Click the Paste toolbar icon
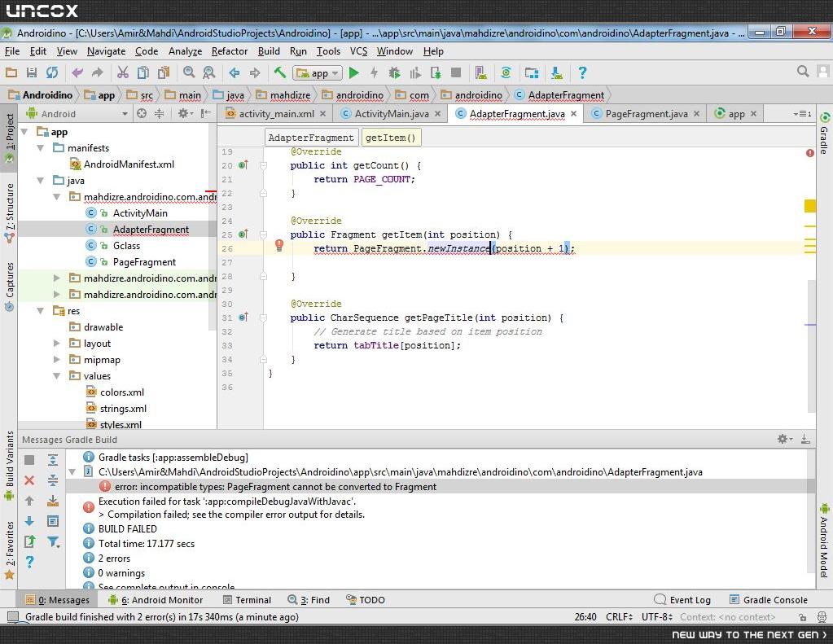 164,72
